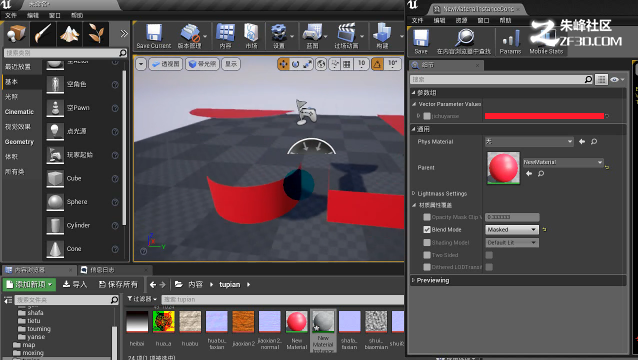
Task: Uncheck the Blend Mode override checkbox
Action: [427, 230]
